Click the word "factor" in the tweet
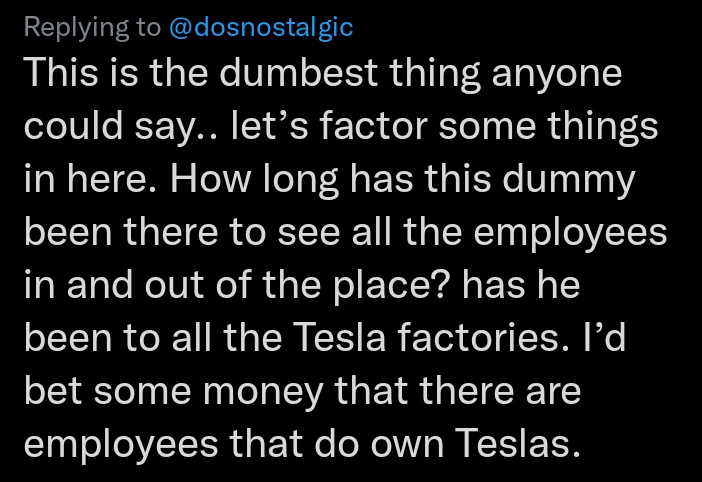Viewport: 702px width, 482px height. click(373, 125)
